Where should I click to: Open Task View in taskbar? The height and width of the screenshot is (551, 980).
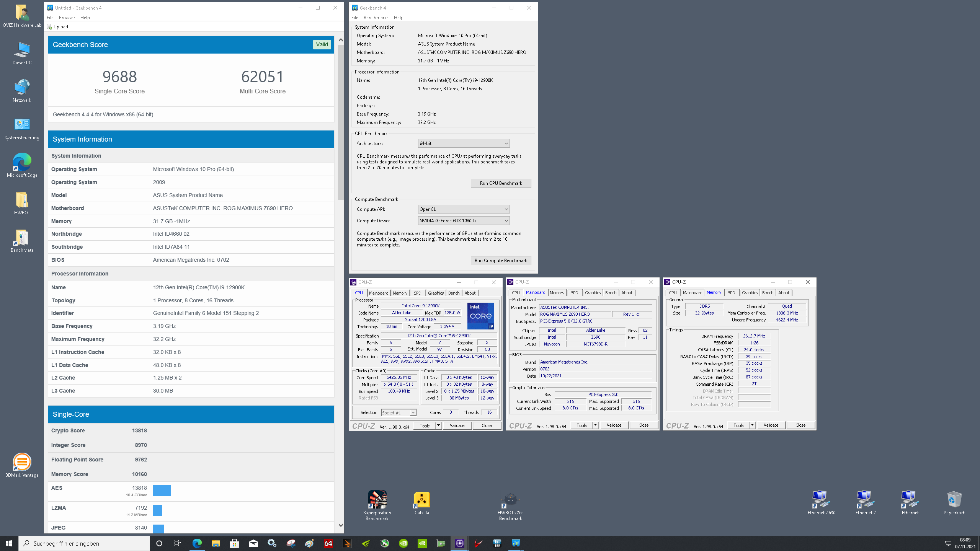click(178, 543)
